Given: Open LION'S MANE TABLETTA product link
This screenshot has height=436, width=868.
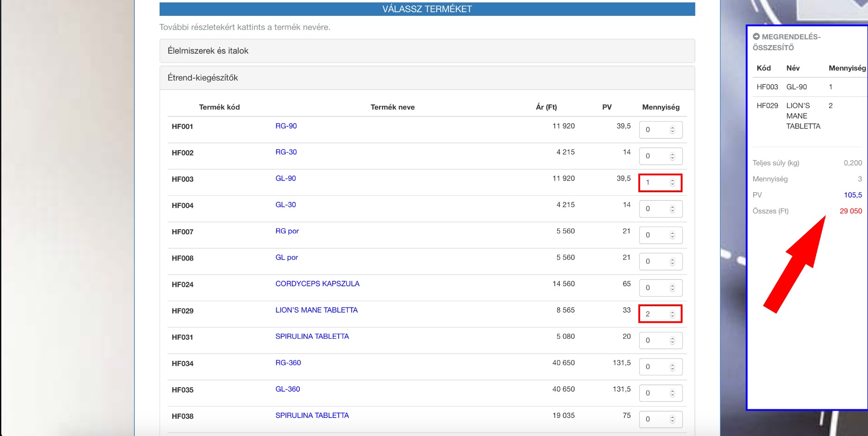Looking at the screenshot, I should [316, 310].
